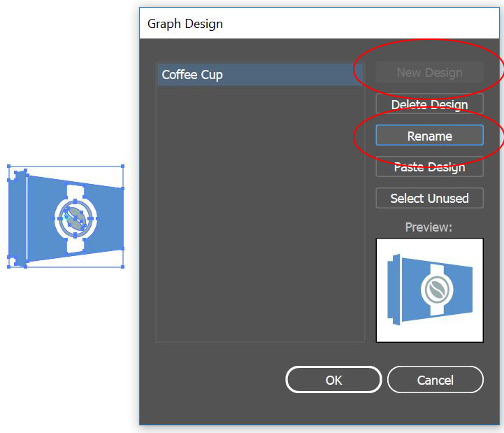The image size is (504, 433).
Task: Click top-right bounding box handle of artwork
Action: (x=123, y=167)
